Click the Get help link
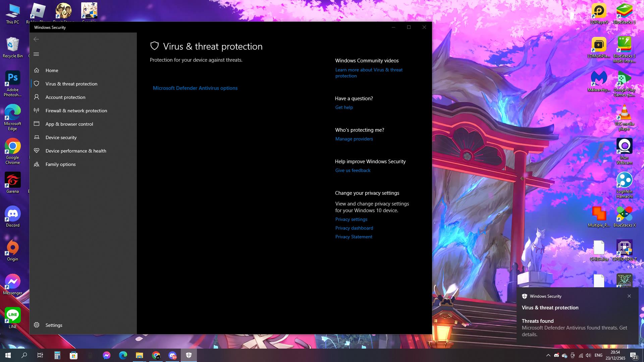The image size is (644, 362). 344,107
